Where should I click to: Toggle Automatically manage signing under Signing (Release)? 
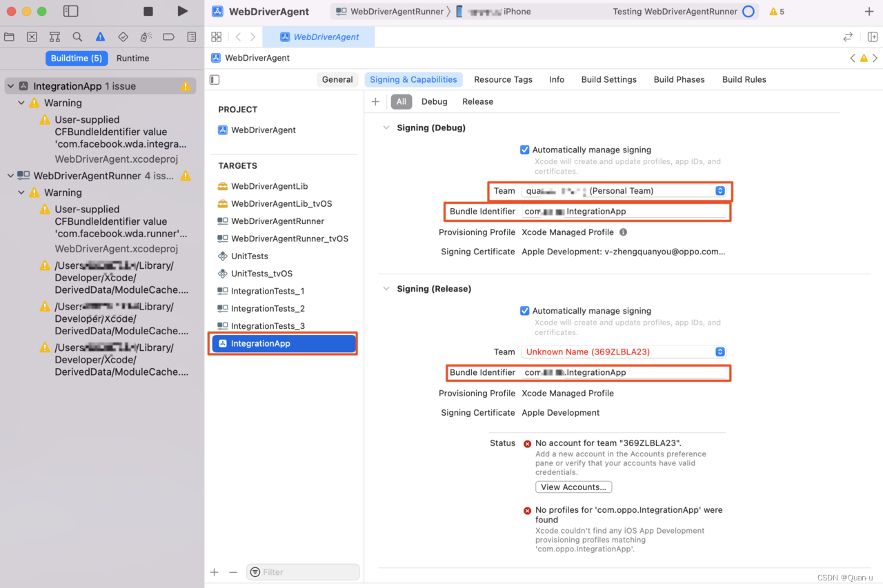[x=525, y=311]
